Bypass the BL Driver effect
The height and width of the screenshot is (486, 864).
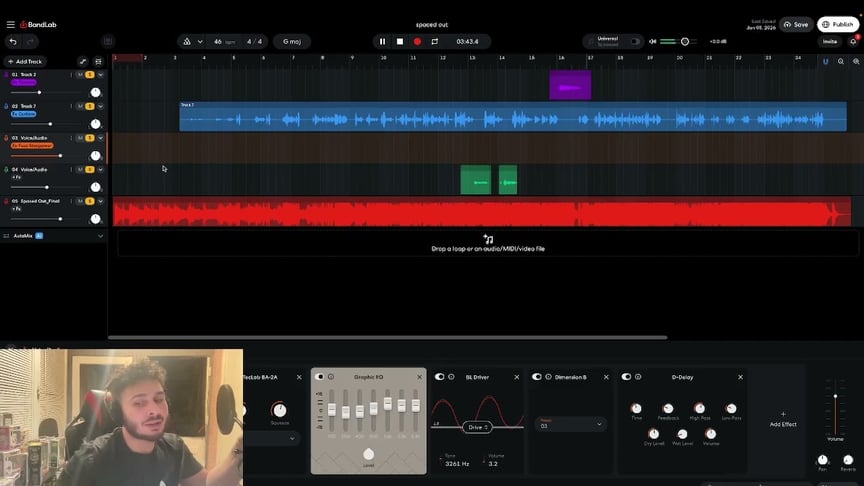pyautogui.click(x=439, y=377)
